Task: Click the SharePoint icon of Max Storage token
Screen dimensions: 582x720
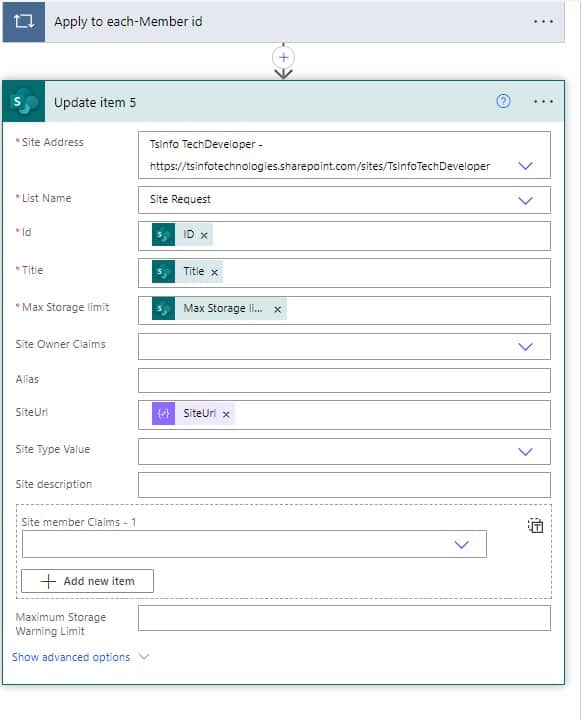Action: pyautogui.click(x=164, y=308)
